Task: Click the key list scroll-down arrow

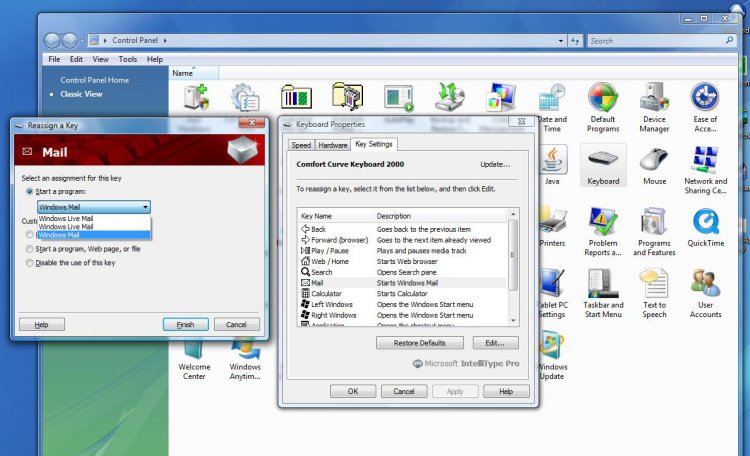Action: (x=513, y=321)
